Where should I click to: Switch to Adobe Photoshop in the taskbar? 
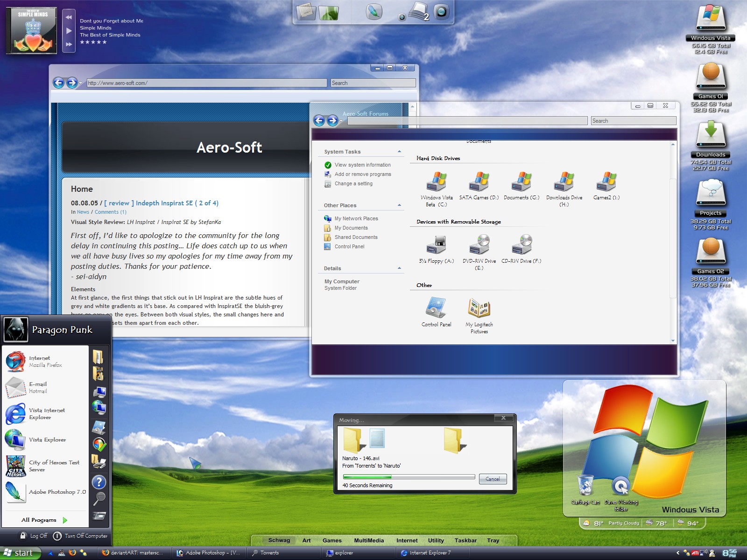point(209,553)
